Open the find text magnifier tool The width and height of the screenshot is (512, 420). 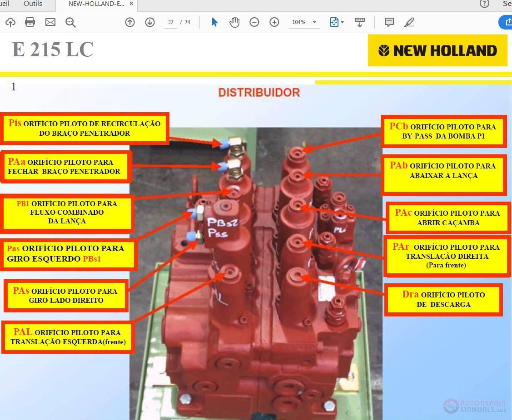point(70,22)
